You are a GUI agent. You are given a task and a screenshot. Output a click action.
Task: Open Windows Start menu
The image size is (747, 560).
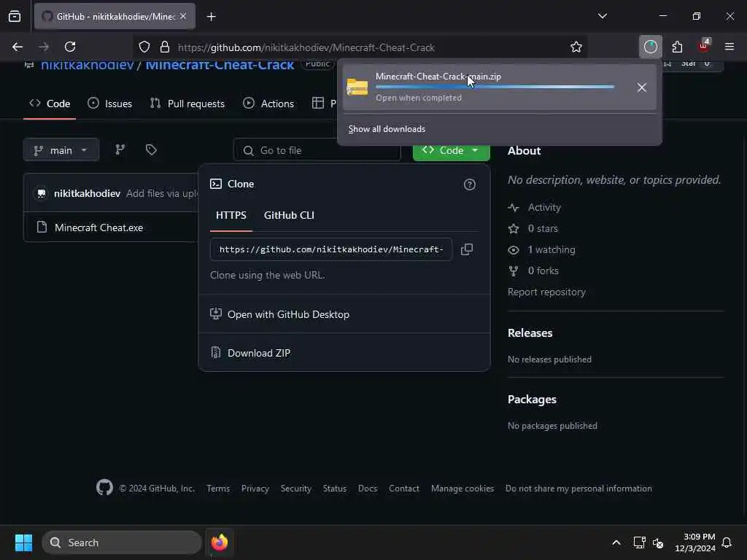tap(23, 542)
